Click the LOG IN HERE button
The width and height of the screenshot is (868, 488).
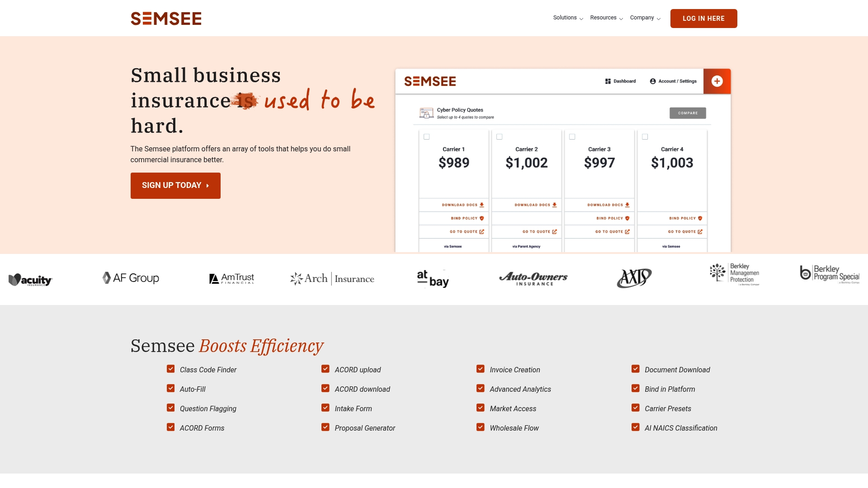tap(703, 19)
